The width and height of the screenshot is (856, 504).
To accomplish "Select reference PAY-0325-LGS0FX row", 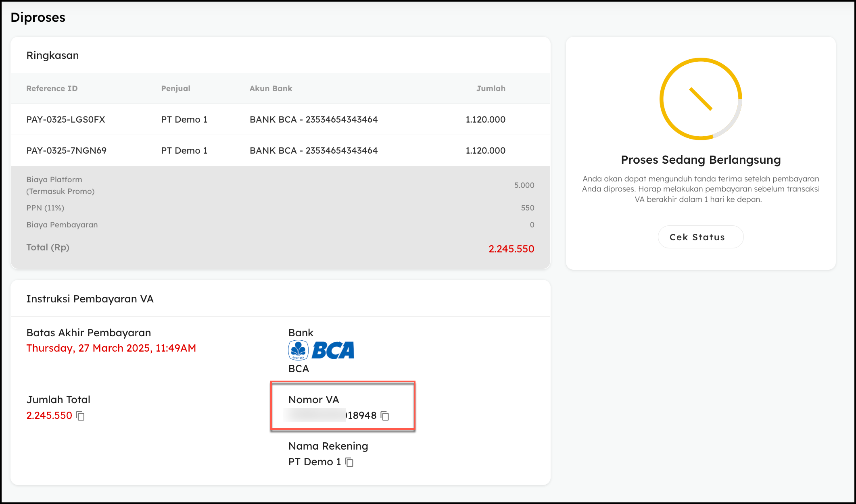I will [65, 119].
